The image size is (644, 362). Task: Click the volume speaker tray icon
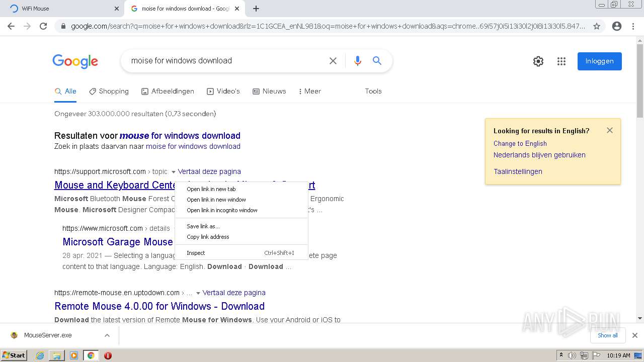(x=572, y=355)
